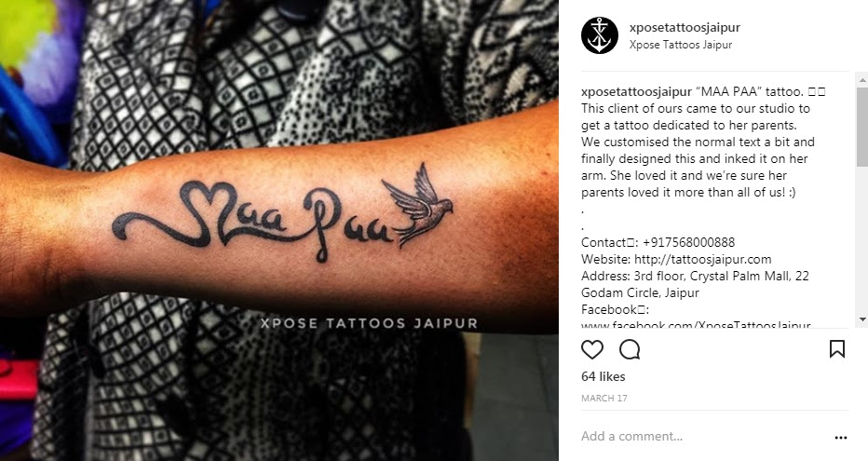Viewport: 868px width, 461px height.
Task: Click the caption scrollbar up arrow
Action: 862,80
